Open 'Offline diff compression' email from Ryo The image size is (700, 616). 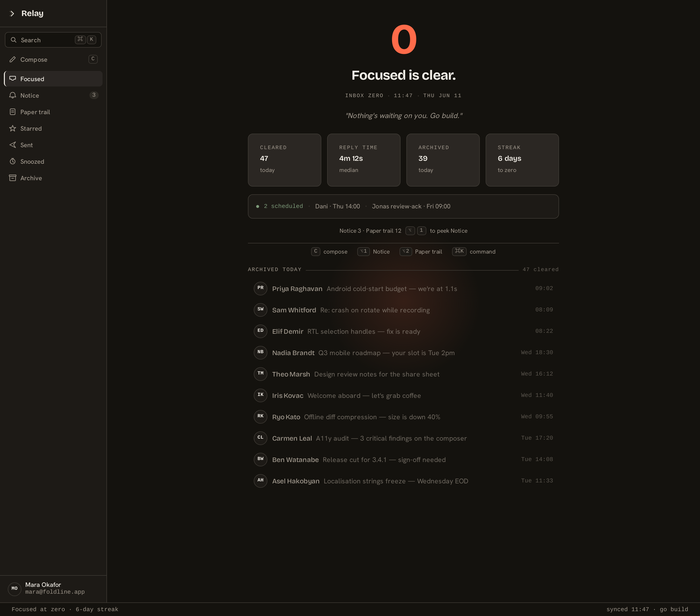tap(372, 417)
